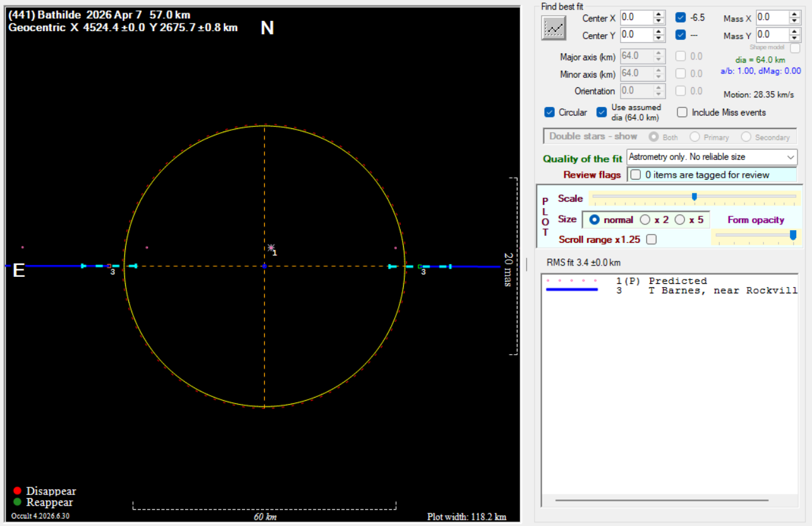Uncheck the Circular checkbox
The width and height of the screenshot is (812, 526).
[x=550, y=113]
